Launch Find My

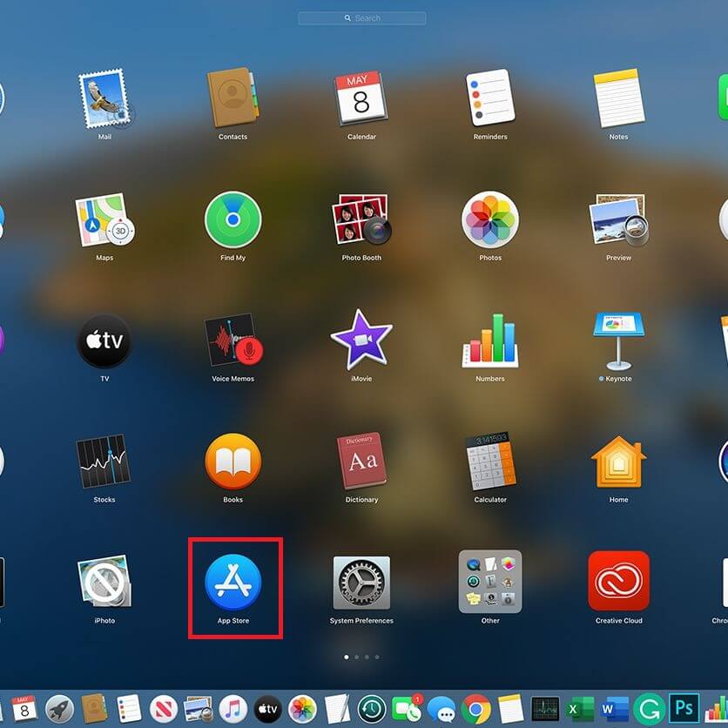233,219
